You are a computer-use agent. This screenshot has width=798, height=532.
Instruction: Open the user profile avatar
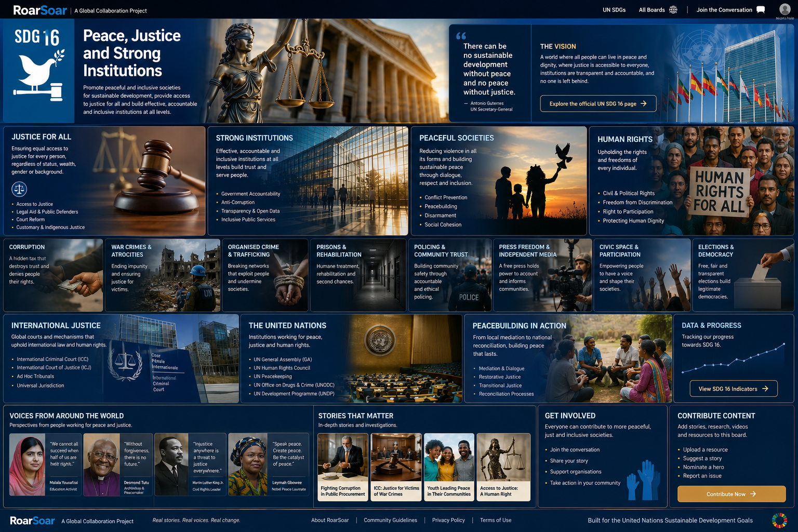point(784,9)
